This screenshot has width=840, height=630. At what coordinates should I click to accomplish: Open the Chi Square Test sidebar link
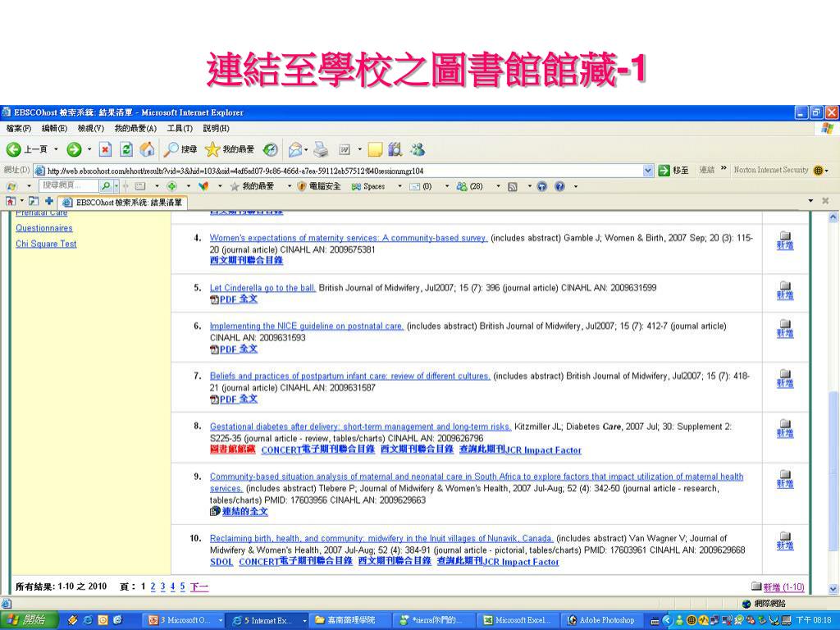point(46,244)
